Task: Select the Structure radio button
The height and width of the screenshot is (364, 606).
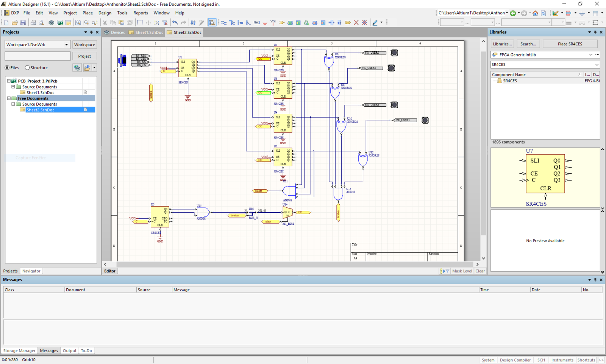Action: click(27, 68)
